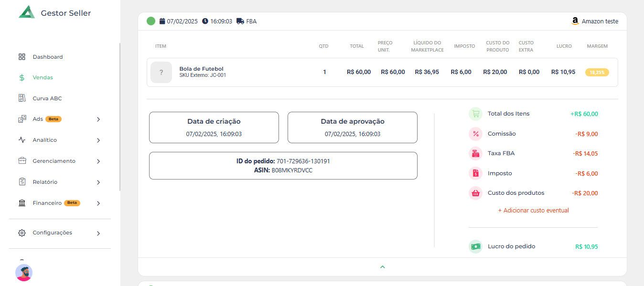Screen dimensions: 644x286
Task: Open the Relatório menu item
Action: pos(45,182)
